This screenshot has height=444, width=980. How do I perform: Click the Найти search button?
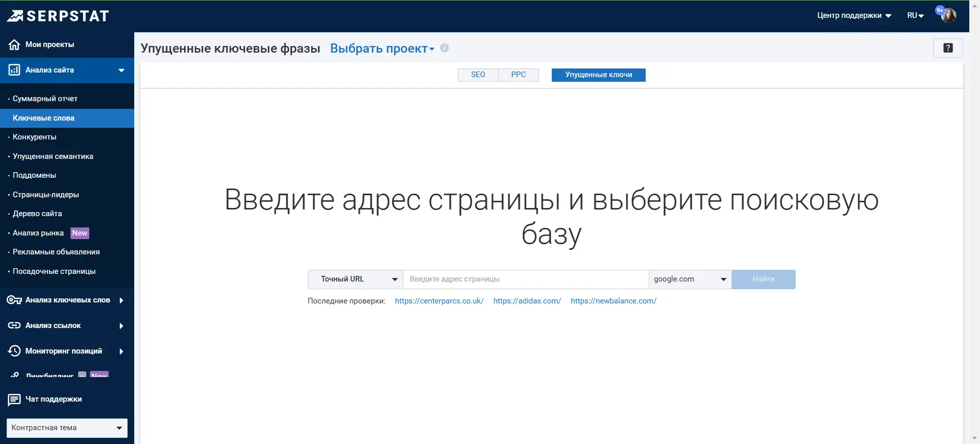pyautogui.click(x=764, y=279)
